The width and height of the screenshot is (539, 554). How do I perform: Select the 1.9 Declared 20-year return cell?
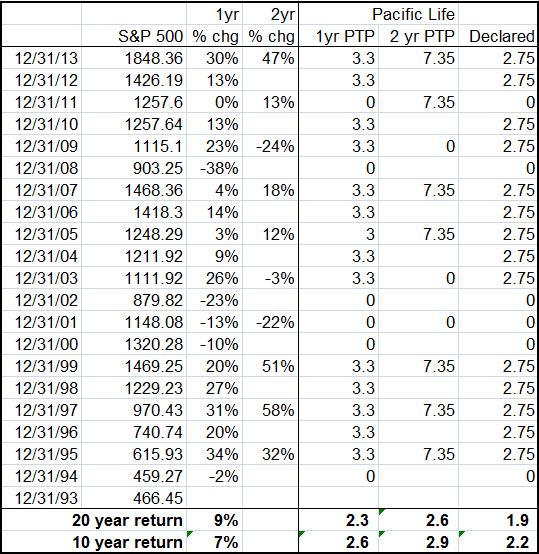(x=498, y=520)
